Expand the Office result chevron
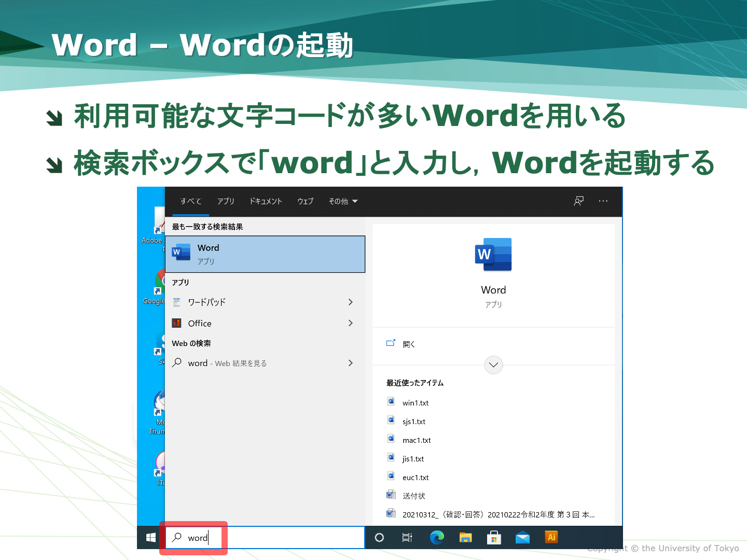 351,323
